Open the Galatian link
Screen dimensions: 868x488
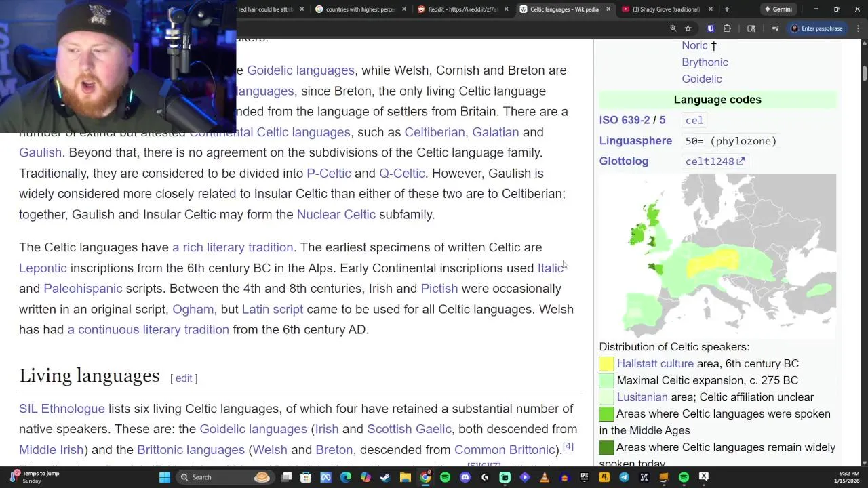pyautogui.click(x=495, y=132)
